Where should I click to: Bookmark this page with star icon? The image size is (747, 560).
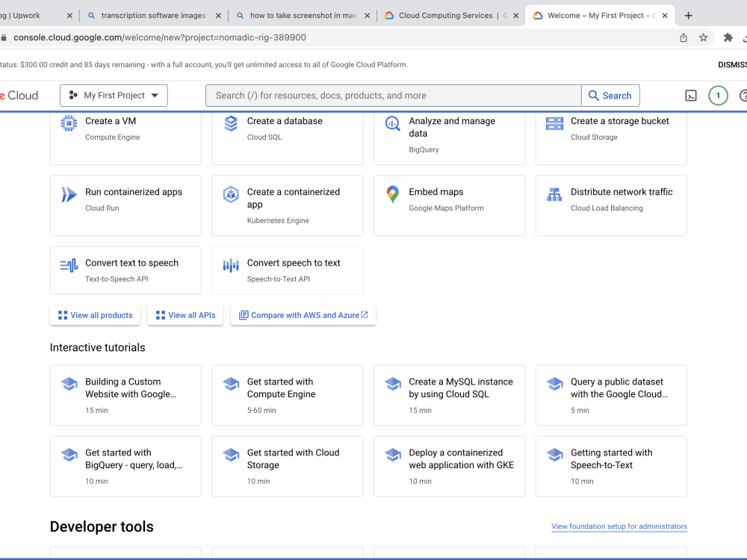click(703, 37)
